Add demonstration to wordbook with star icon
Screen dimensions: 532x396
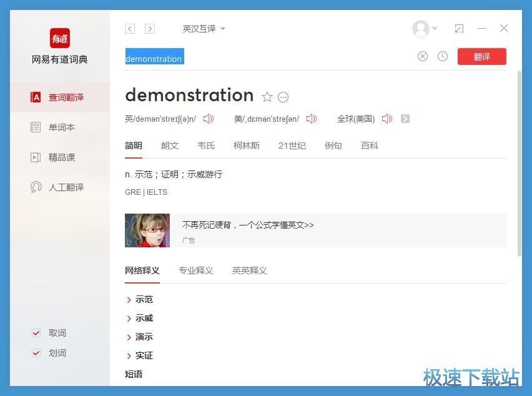pos(267,97)
